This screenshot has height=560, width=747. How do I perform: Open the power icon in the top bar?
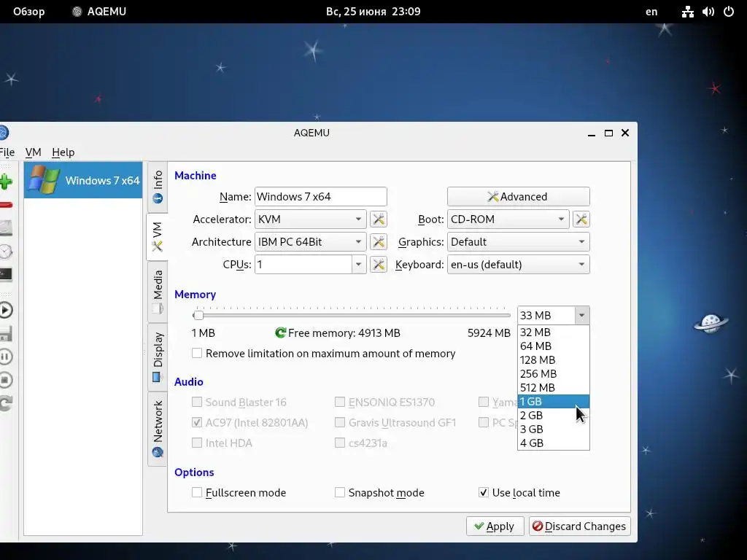point(729,12)
